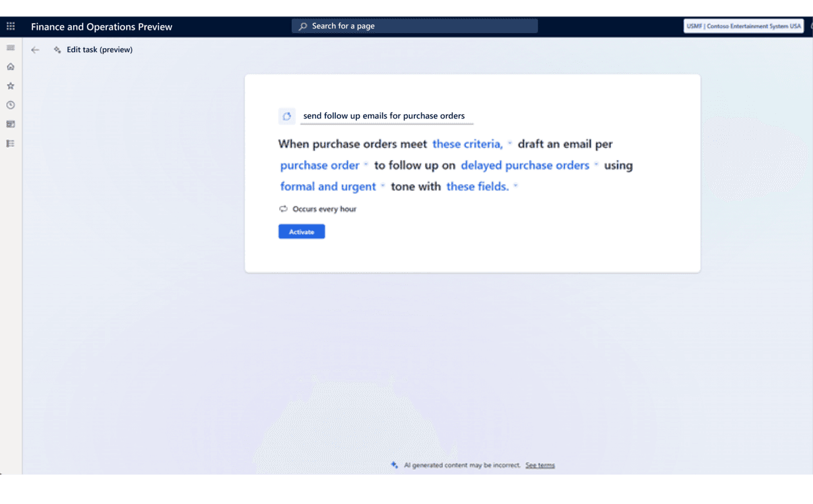Open the See terms link
The image size is (813, 504).
540,465
